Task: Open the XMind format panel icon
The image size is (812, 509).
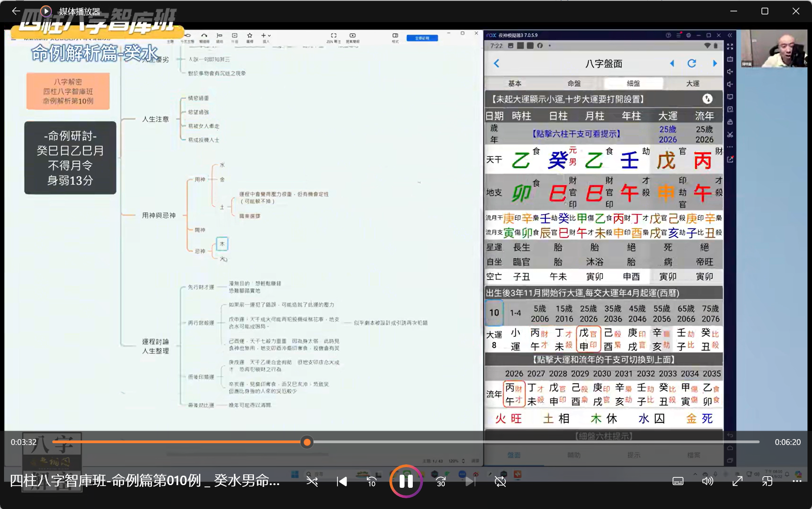Action: click(x=395, y=36)
